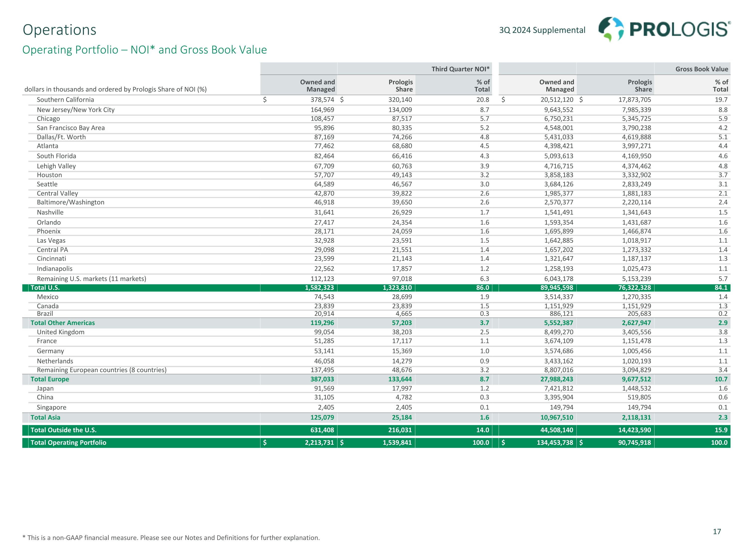Select the Total Outside the U.S. row
This screenshot has height=560, width=747.
63,430
